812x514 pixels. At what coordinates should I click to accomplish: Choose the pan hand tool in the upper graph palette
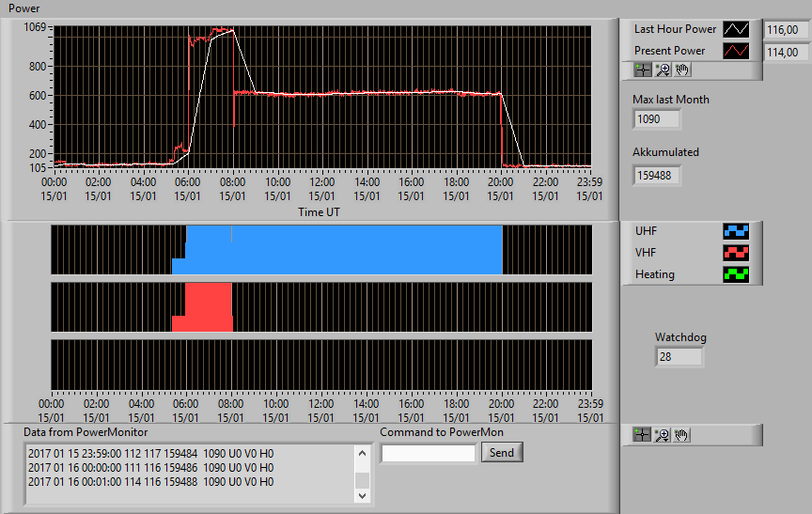coord(682,70)
